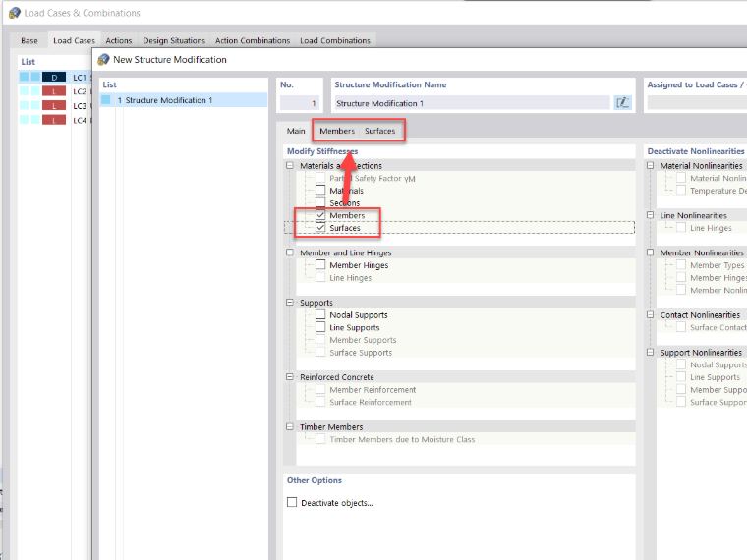Enable the Member Hinges checkbox

[320, 264]
